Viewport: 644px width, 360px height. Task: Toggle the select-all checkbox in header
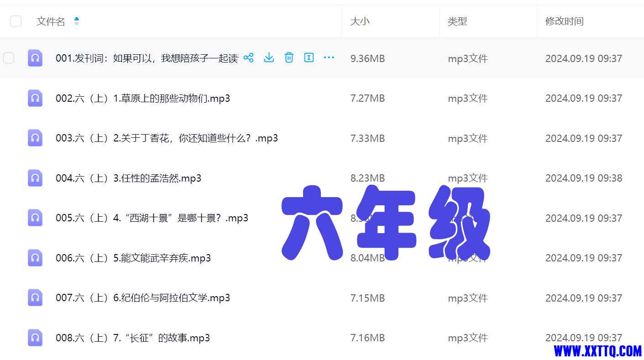tap(16, 21)
